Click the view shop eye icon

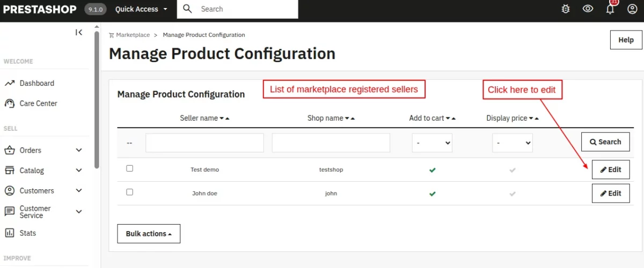tap(588, 9)
